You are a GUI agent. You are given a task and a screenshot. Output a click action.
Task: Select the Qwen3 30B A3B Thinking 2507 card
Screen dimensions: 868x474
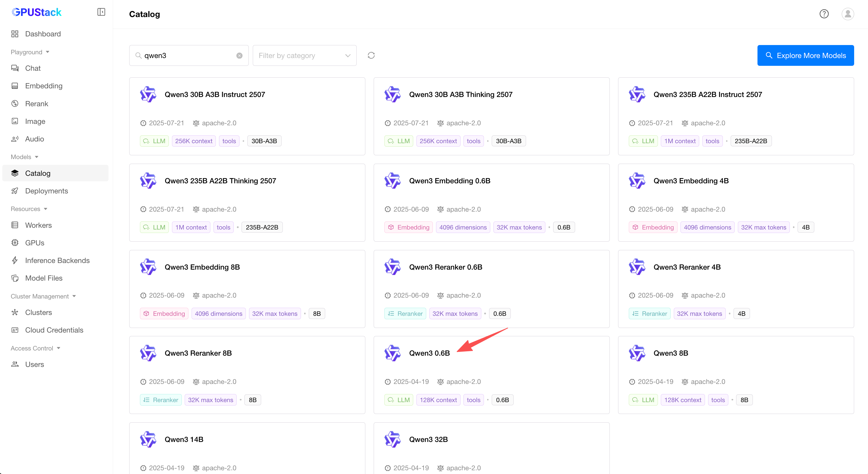491,116
